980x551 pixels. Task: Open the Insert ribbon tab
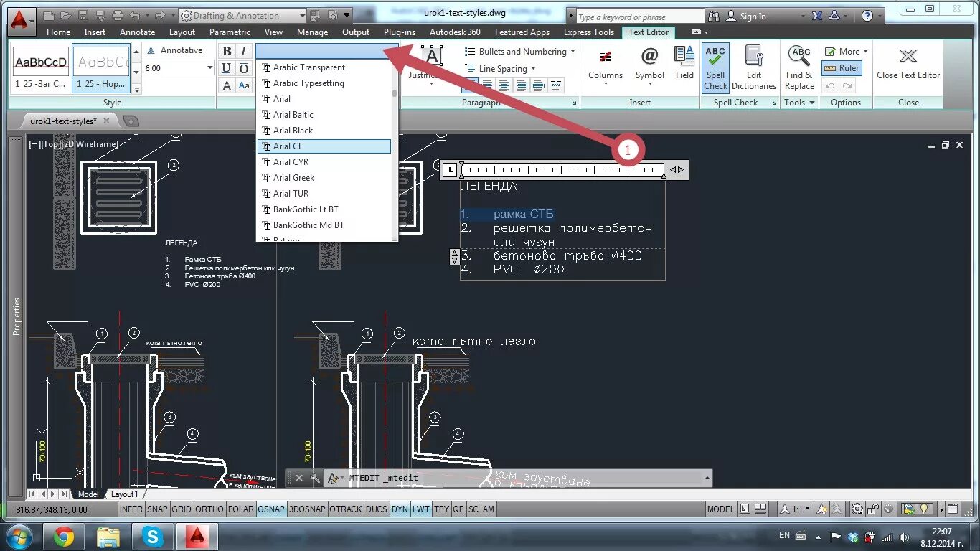pos(95,32)
